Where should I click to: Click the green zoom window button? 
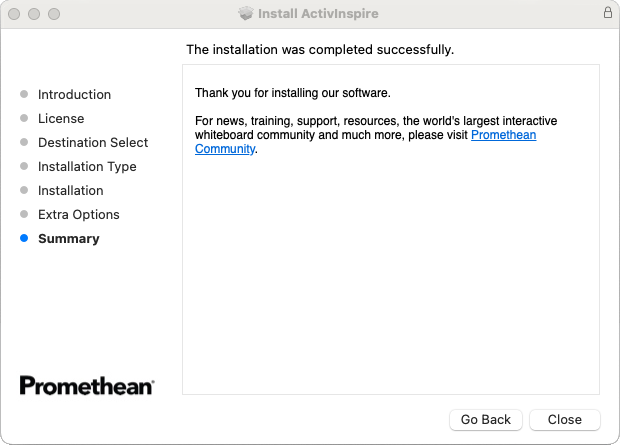coord(54,14)
